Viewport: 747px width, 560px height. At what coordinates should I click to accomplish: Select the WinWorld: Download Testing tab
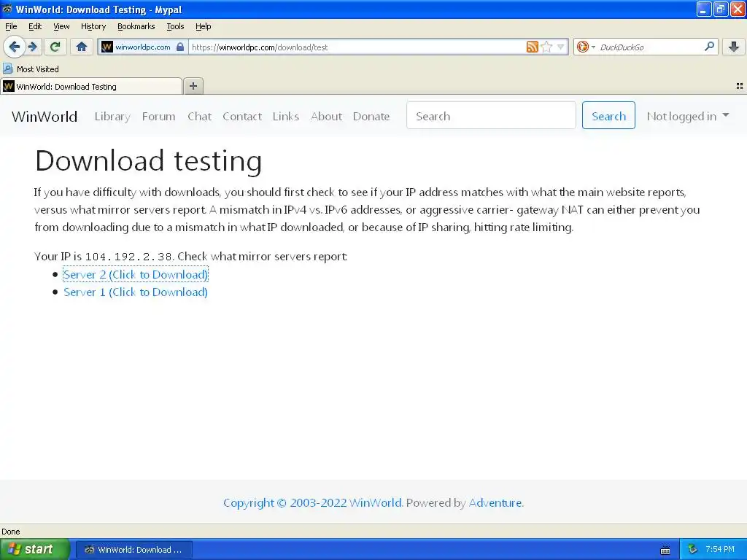coord(91,86)
